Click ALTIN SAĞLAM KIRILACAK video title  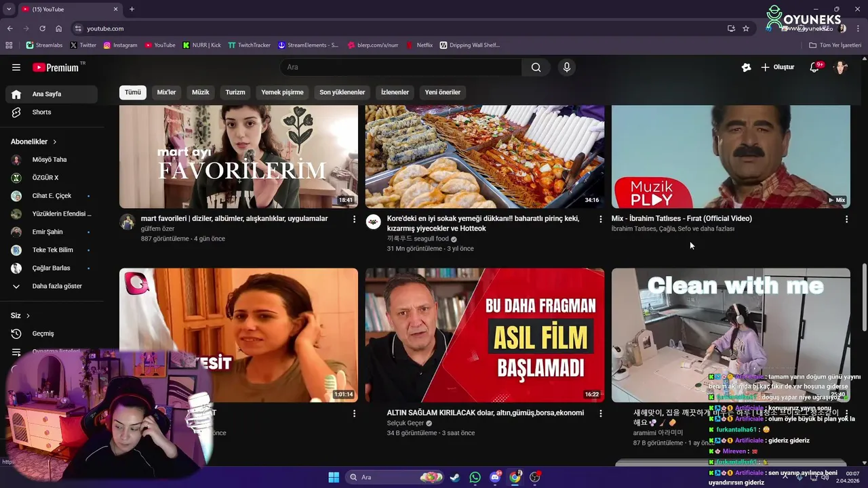[x=486, y=413]
